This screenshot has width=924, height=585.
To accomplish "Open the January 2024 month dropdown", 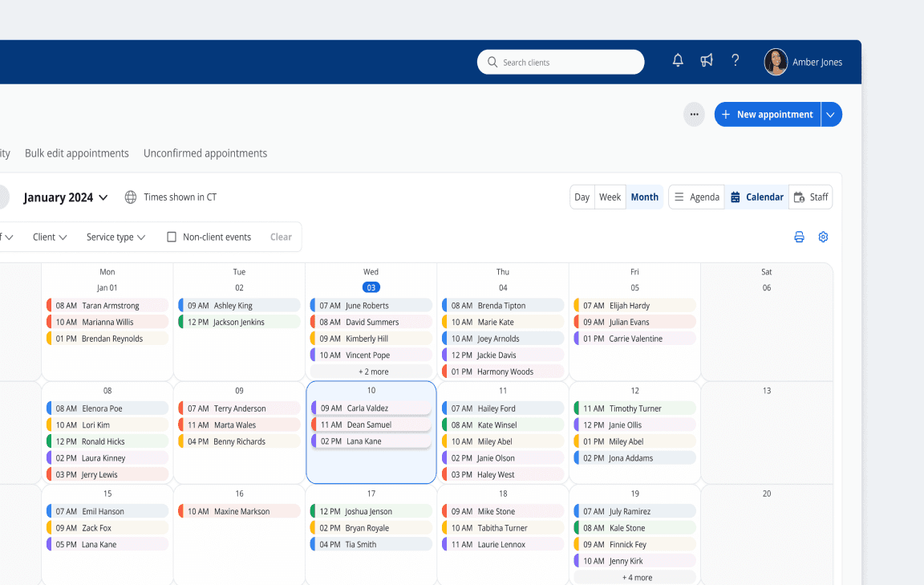I will (x=66, y=197).
